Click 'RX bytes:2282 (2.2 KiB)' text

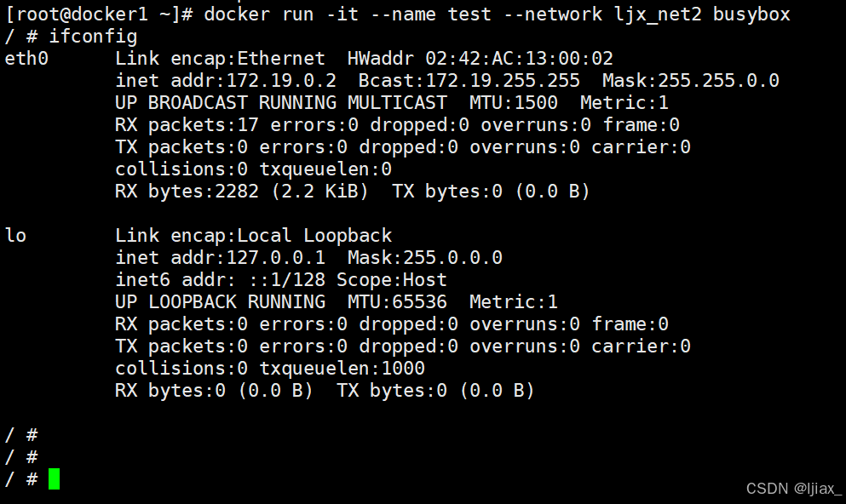(242, 191)
